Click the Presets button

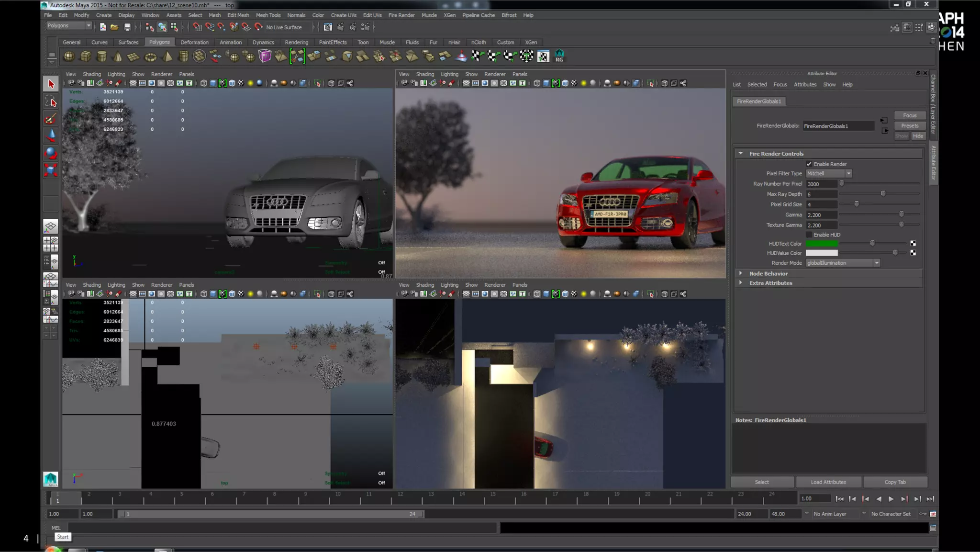coord(909,126)
